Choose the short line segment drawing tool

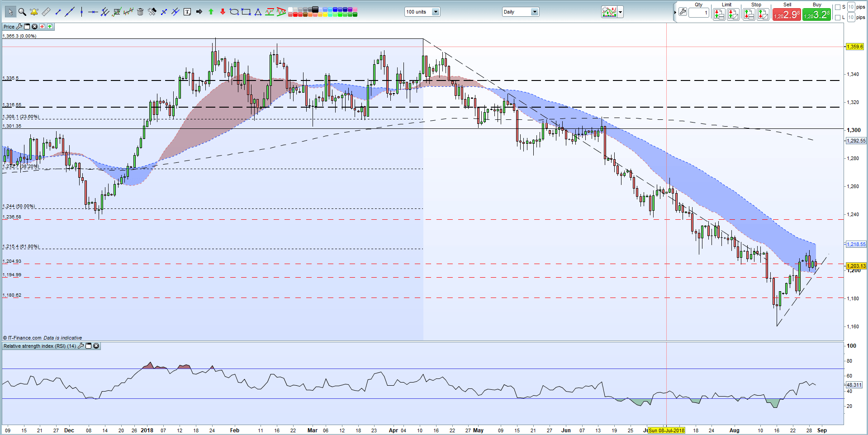tap(58, 12)
